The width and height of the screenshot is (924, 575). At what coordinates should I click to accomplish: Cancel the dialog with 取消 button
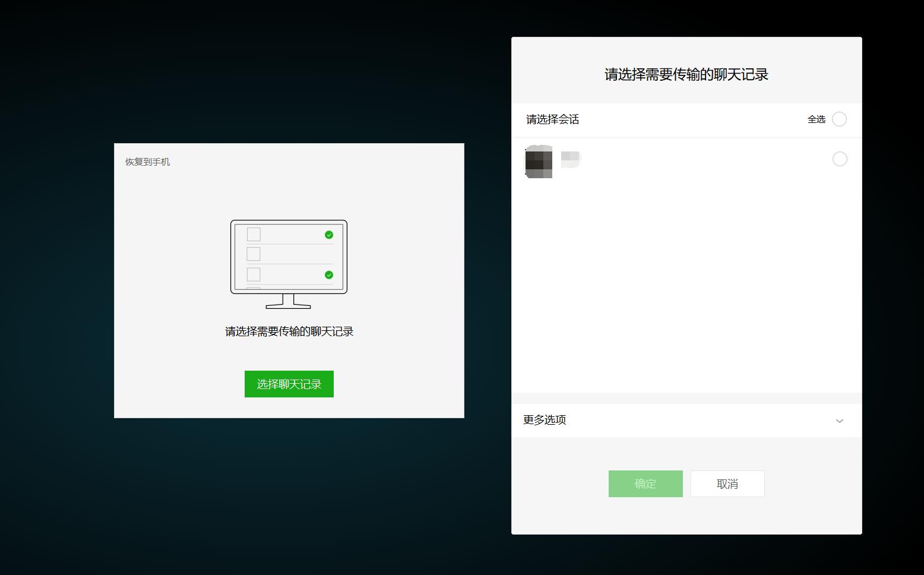pyautogui.click(x=727, y=484)
